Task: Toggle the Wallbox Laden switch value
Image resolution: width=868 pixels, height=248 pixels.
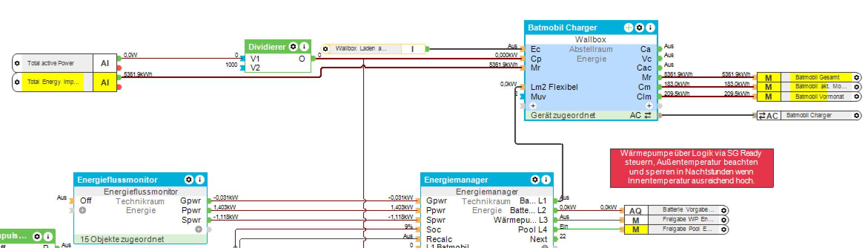Action: click(x=413, y=49)
